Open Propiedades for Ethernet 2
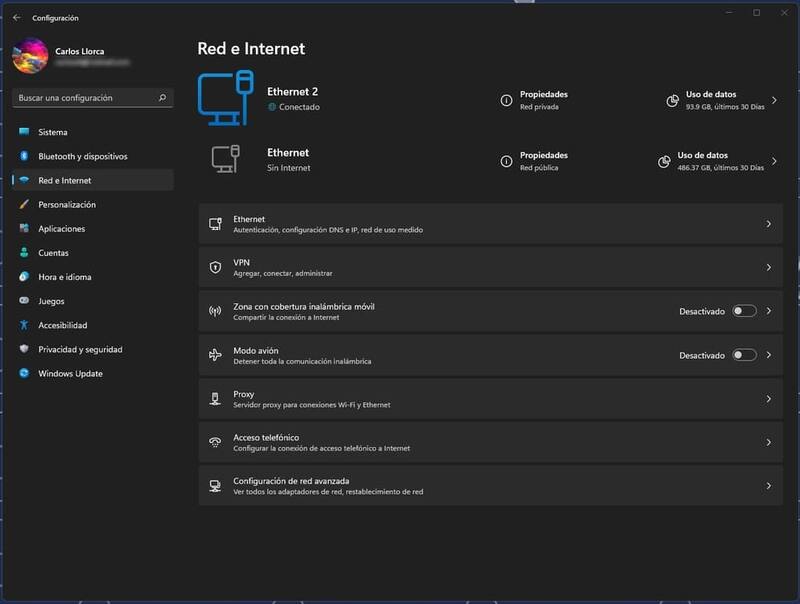 pos(543,100)
